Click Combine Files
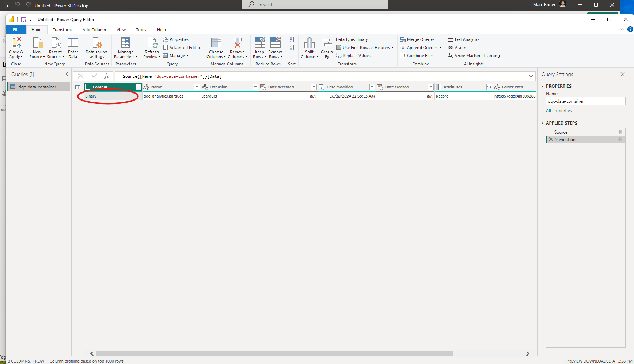Screen dimensions: 634x364 pyautogui.click(x=417, y=56)
